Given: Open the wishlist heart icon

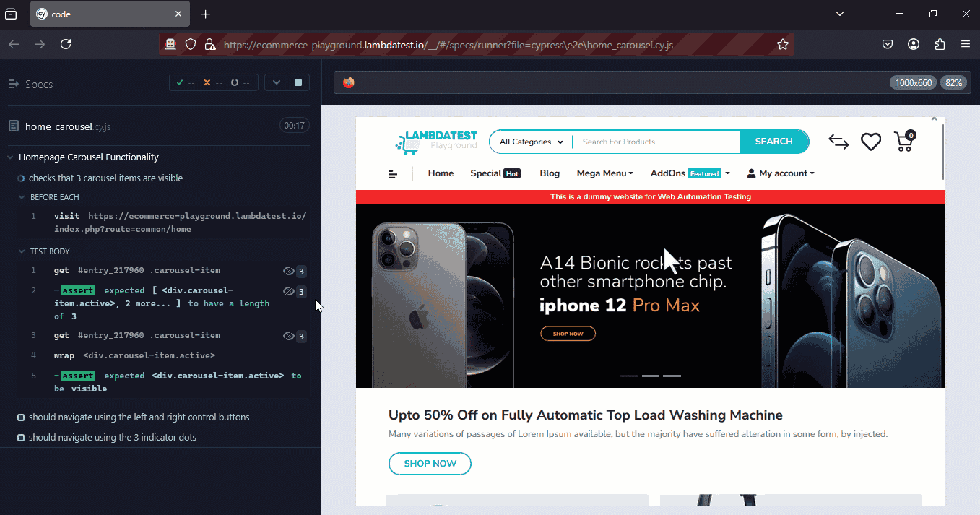Looking at the screenshot, I should pos(870,142).
